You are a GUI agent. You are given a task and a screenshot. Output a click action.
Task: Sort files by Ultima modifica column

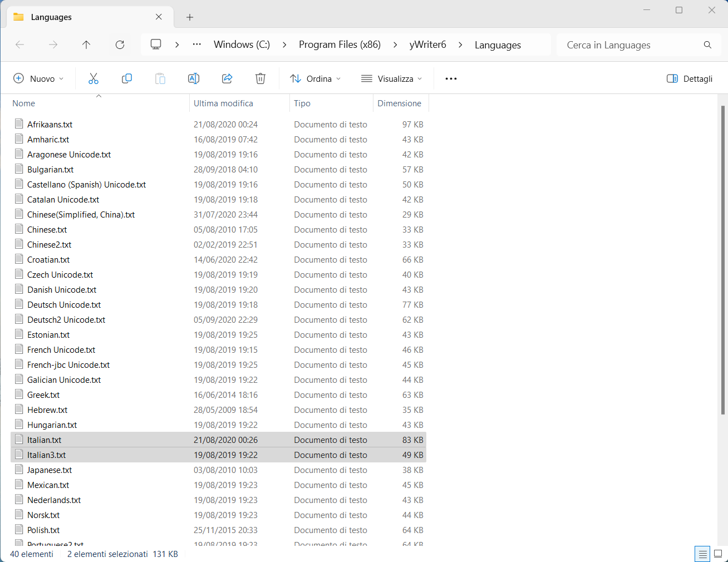tap(223, 103)
